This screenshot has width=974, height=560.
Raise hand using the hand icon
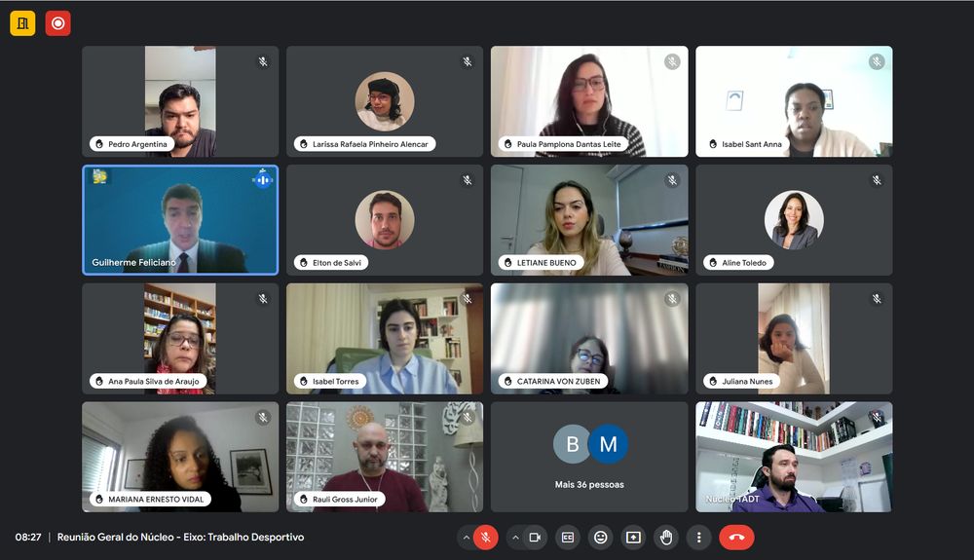point(666,538)
